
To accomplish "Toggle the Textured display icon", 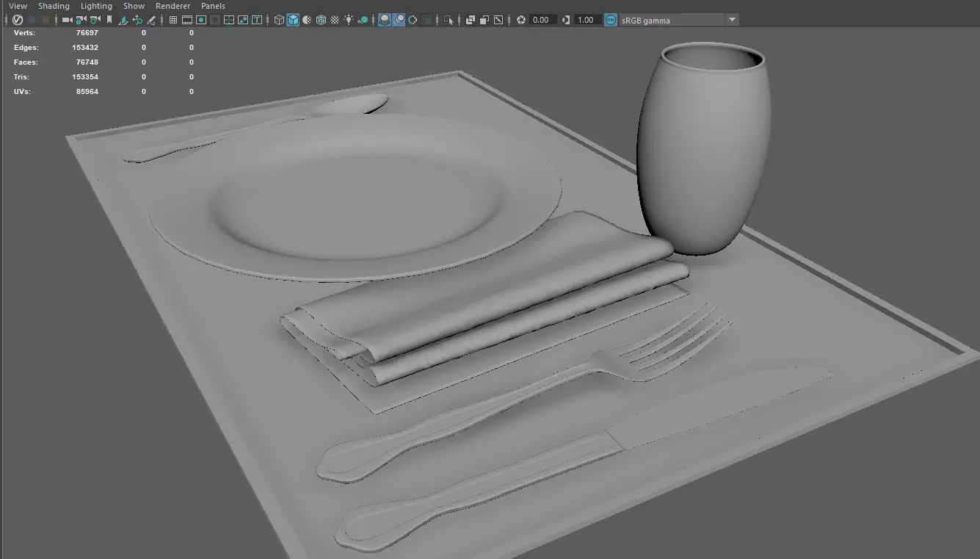I will (x=335, y=20).
